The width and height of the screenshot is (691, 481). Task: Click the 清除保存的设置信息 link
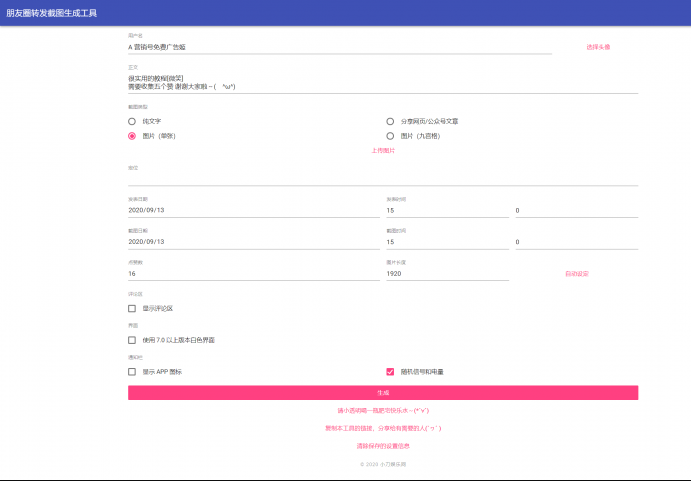[x=383, y=445]
